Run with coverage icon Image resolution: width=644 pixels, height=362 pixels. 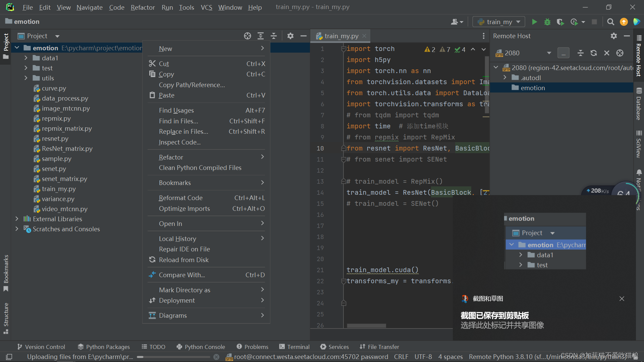[560, 22]
